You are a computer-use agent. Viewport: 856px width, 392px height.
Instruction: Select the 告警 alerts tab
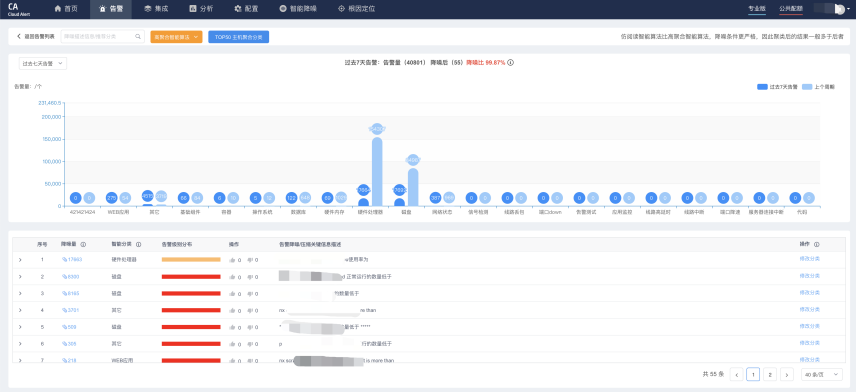coord(111,9)
